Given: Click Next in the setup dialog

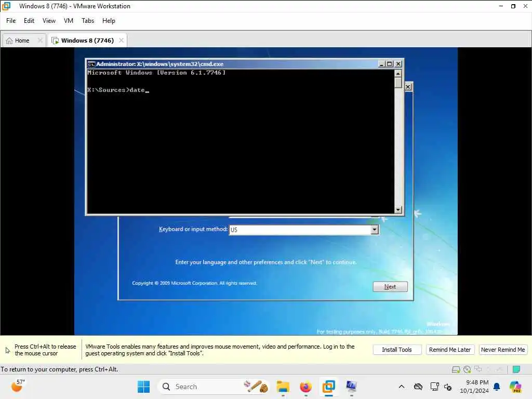Looking at the screenshot, I should (390, 287).
